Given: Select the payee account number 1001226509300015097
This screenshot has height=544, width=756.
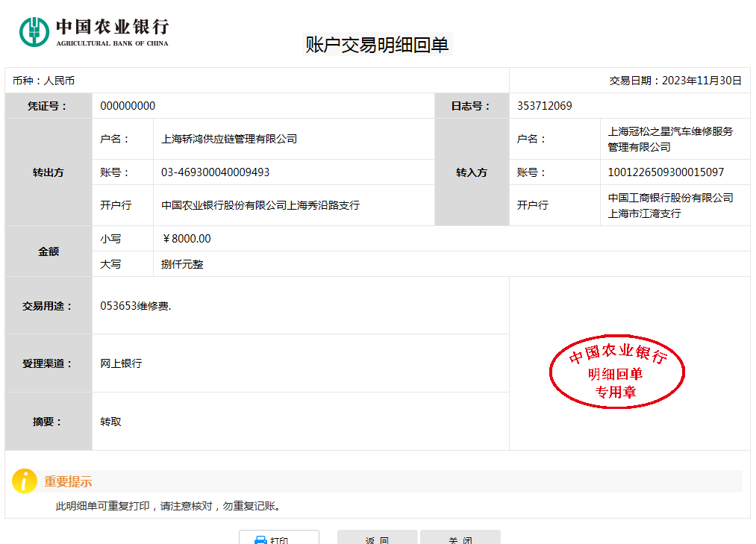Looking at the screenshot, I should (x=666, y=172).
